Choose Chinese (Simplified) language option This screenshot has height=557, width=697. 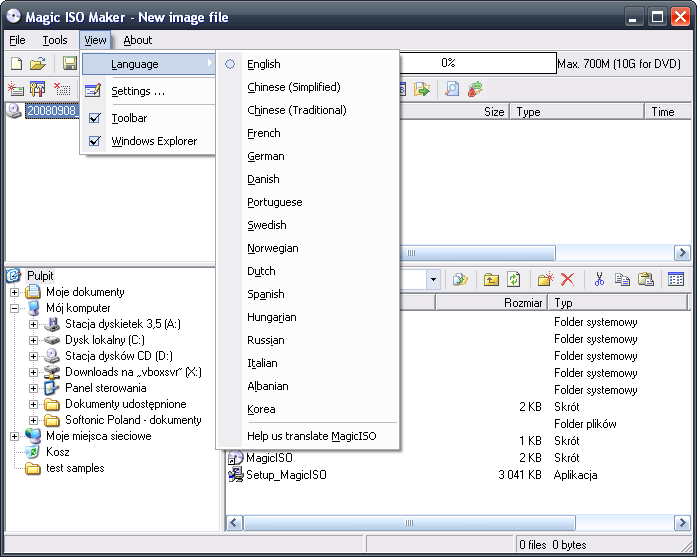coord(294,87)
